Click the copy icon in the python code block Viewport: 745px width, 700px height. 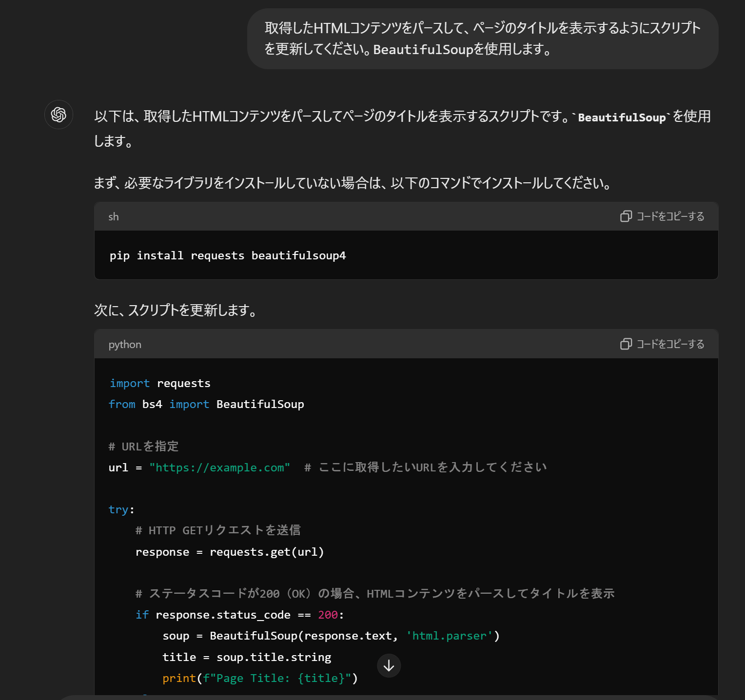click(x=626, y=344)
